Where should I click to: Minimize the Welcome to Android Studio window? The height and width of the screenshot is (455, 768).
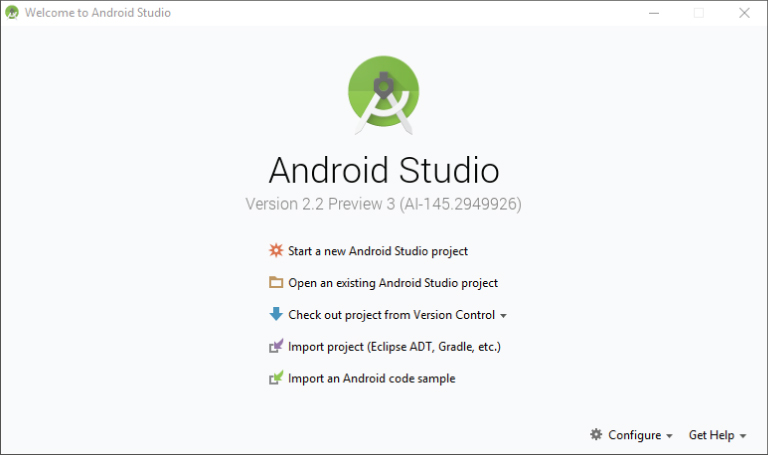point(654,13)
